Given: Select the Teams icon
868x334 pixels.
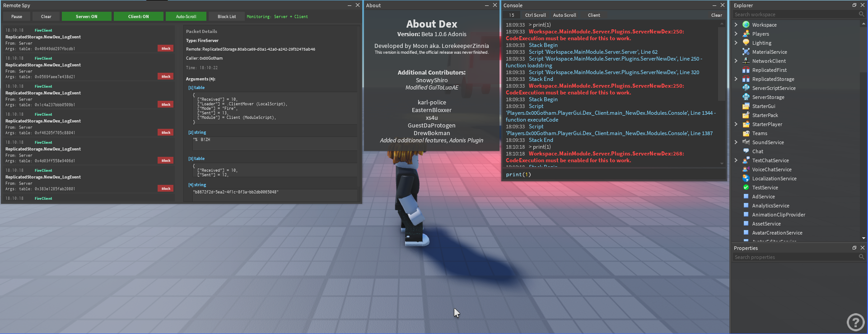Looking at the screenshot, I should [x=746, y=133].
